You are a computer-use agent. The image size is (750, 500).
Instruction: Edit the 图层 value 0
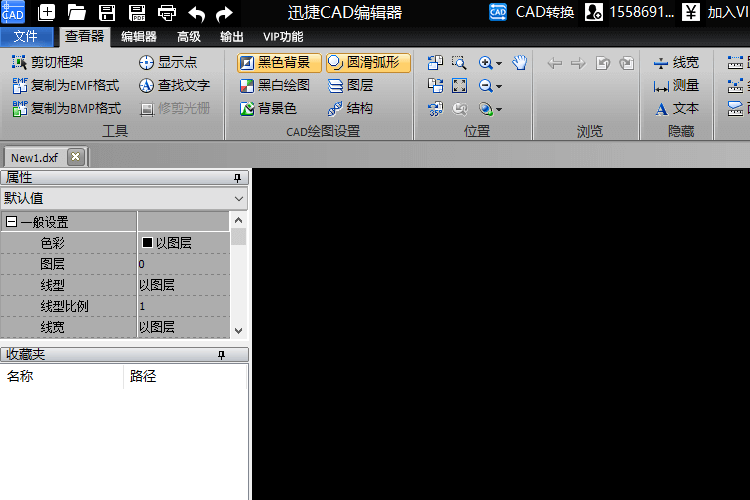coord(184,264)
